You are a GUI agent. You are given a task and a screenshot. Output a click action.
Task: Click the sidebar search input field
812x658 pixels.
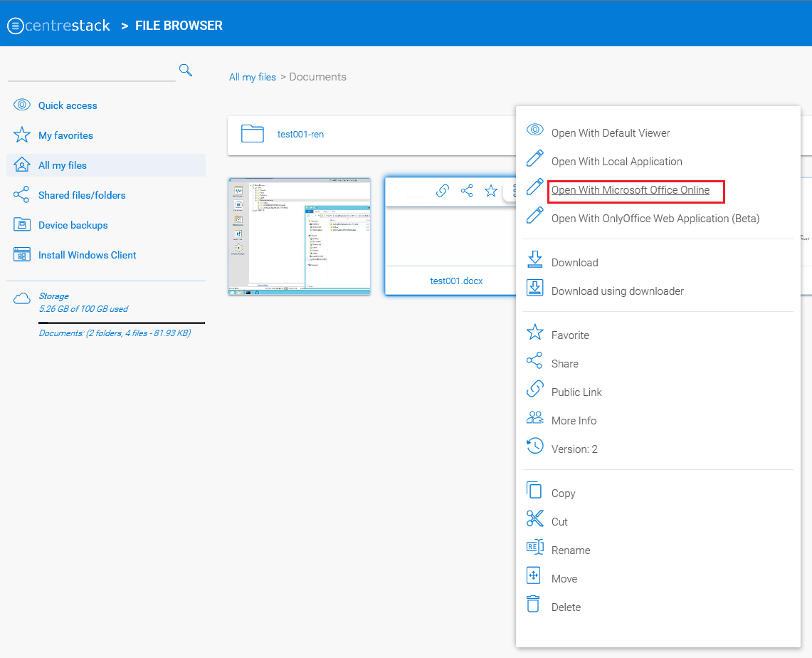pyautogui.click(x=92, y=71)
